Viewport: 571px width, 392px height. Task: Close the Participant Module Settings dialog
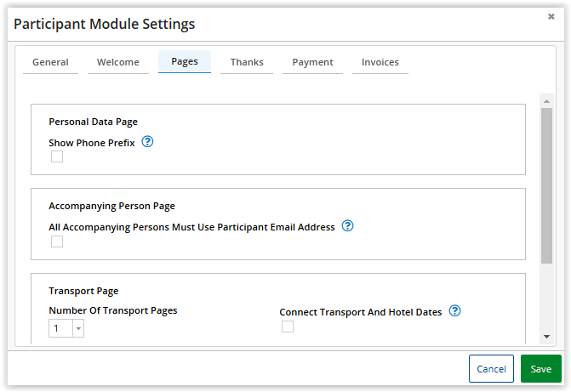point(551,16)
